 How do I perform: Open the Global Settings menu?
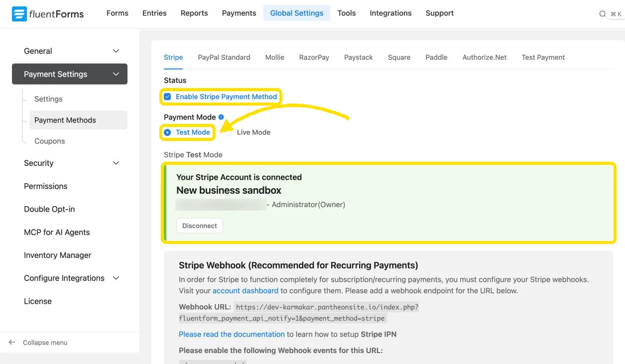pos(297,13)
